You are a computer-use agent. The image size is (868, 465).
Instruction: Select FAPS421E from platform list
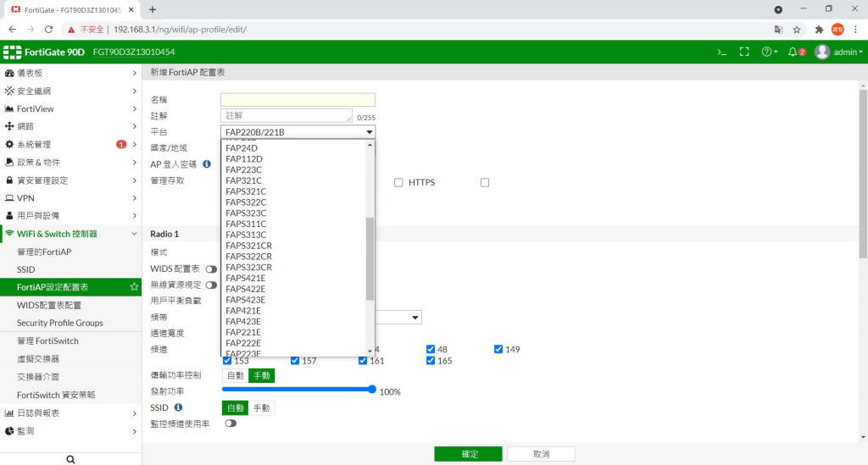(x=245, y=278)
